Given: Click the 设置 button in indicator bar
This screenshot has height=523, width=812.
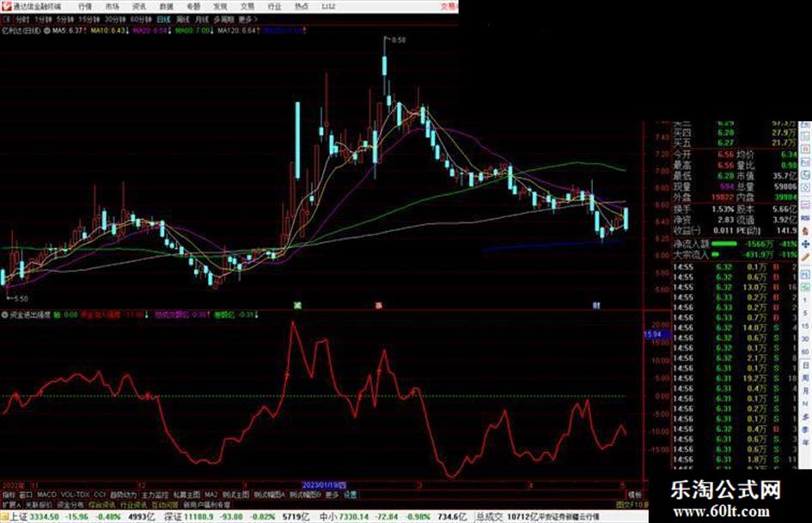Looking at the screenshot, I should [x=350, y=495].
